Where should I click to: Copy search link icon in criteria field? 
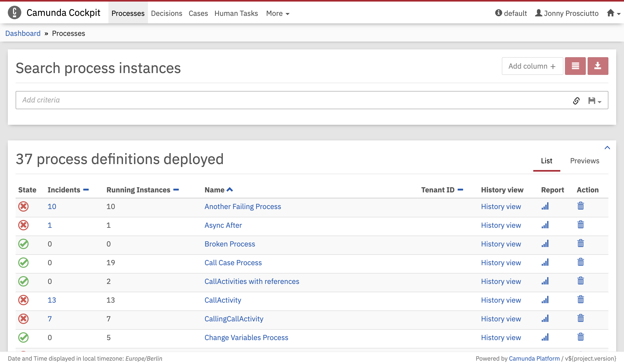click(576, 101)
